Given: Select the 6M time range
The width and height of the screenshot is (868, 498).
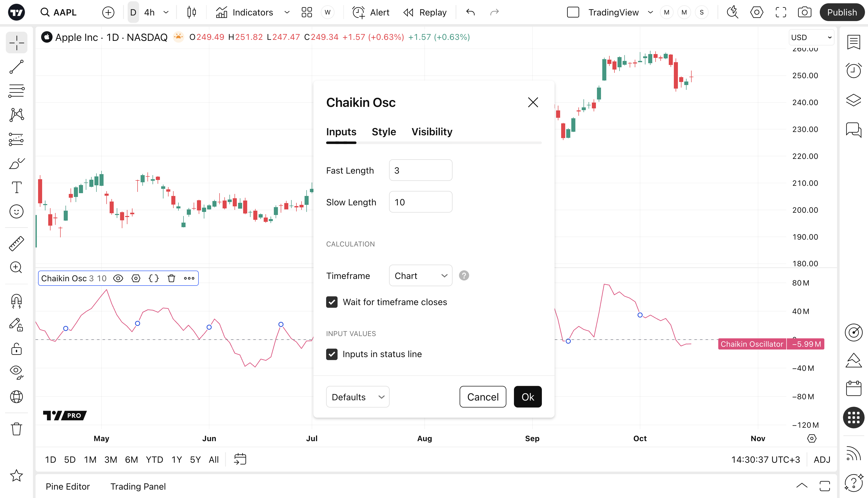Looking at the screenshot, I should pyautogui.click(x=131, y=460).
